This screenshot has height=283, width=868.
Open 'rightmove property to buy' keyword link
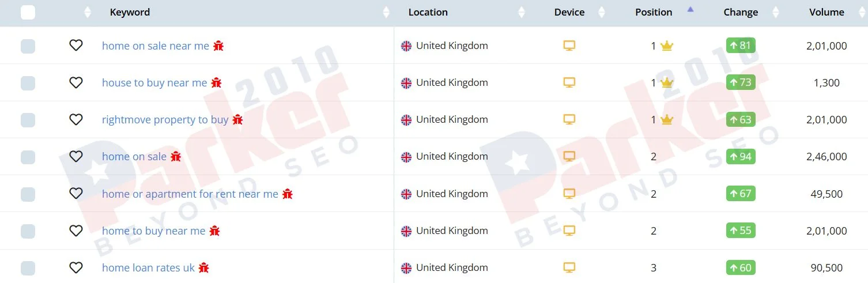click(165, 120)
